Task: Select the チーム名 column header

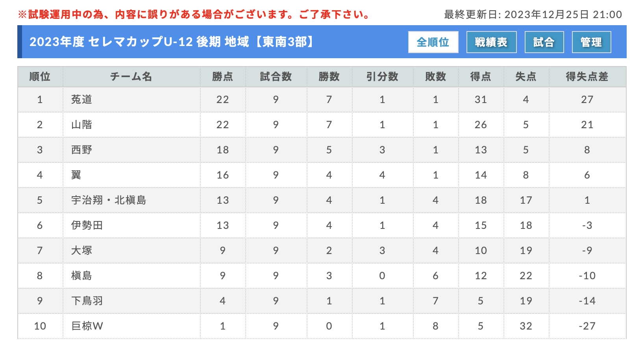Action: 131,77
